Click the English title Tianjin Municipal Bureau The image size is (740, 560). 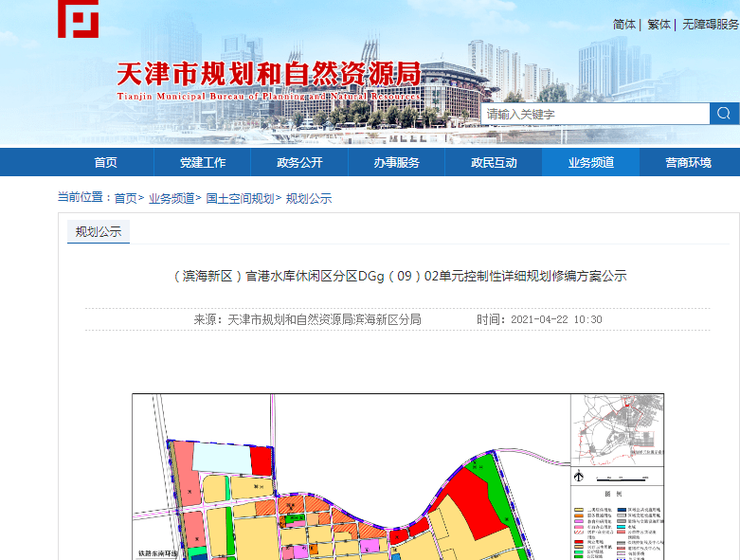(x=268, y=97)
